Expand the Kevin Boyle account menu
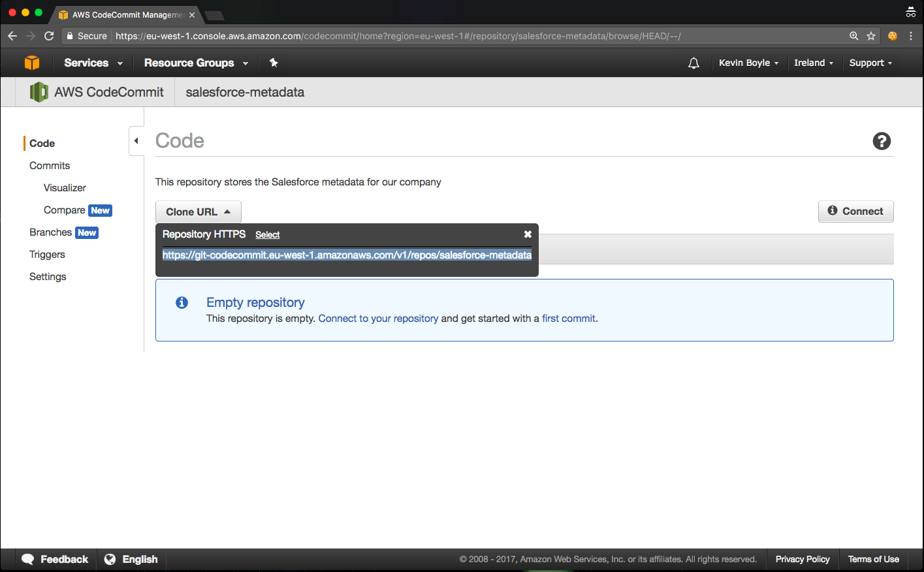The image size is (924, 572). pyautogui.click(x=749, y=63)
